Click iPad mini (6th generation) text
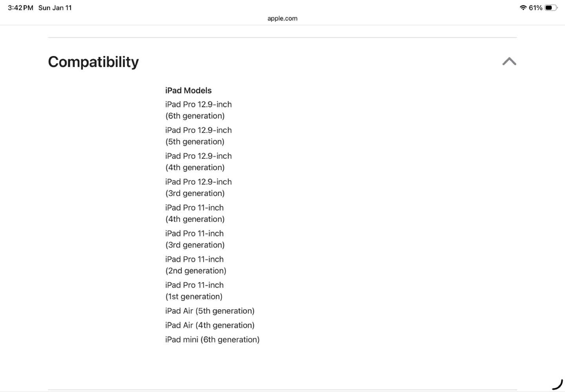The image size is (565, 392). coord(212,339)
